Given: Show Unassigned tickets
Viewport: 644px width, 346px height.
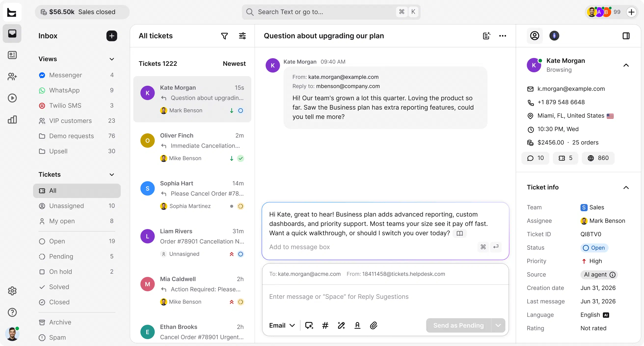Looking at the screenshot, I should pyautogui.click(x=77, y=206).
